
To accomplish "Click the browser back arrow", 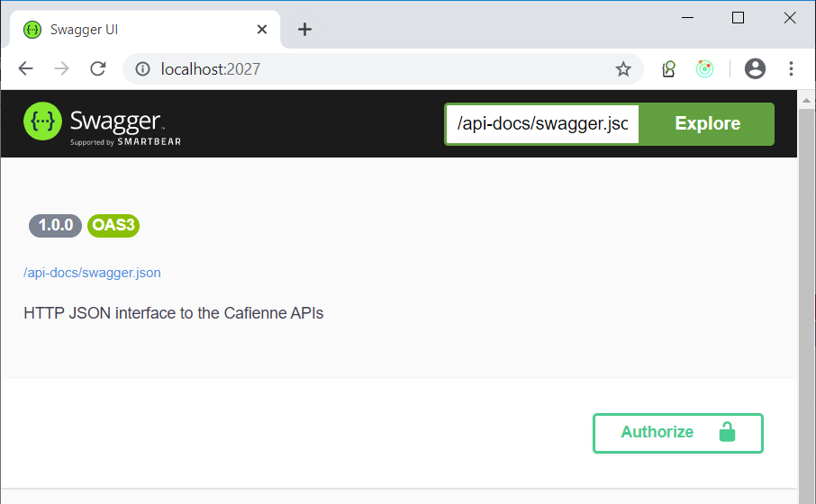I will click(25, 68).
